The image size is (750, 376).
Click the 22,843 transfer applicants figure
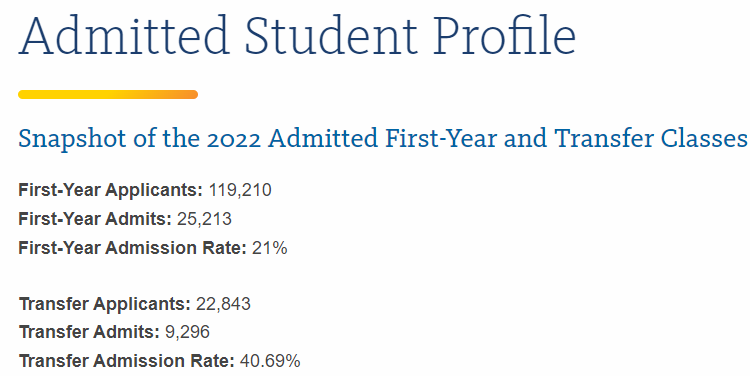tap(223, 304)
